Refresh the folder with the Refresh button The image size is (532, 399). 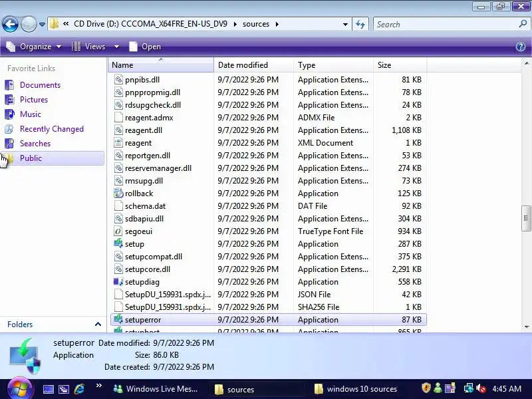click(x=360, y=25)
